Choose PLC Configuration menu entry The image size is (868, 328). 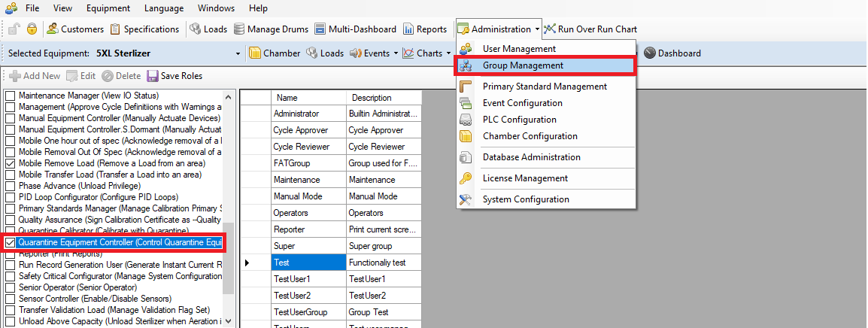click(x=519, y=120)
